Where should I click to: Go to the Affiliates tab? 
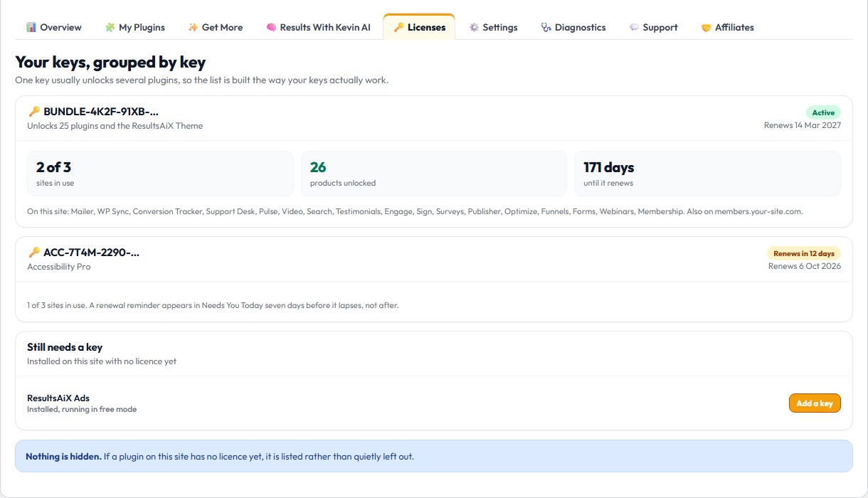(727, 27)
